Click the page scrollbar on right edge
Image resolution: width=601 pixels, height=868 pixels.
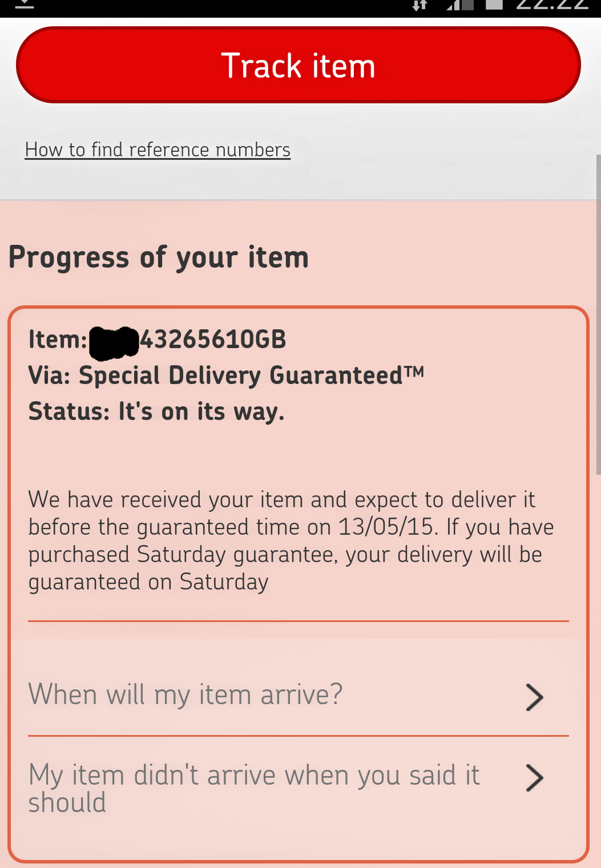click(598, 314)
